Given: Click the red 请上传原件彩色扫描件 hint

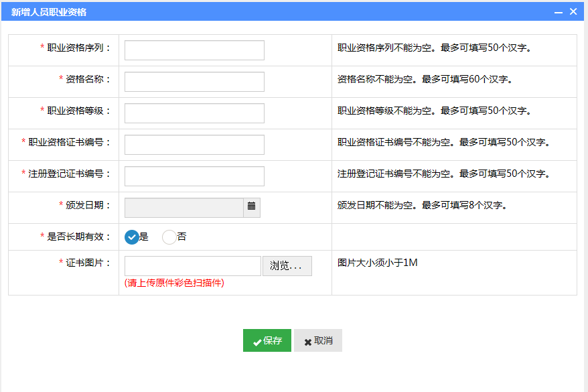Looking at the screenshot, I should coord(174,283).
